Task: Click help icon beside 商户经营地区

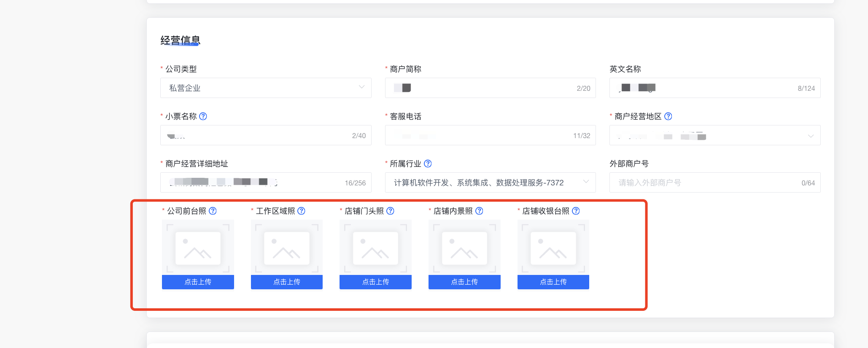Action: [668, 116]
